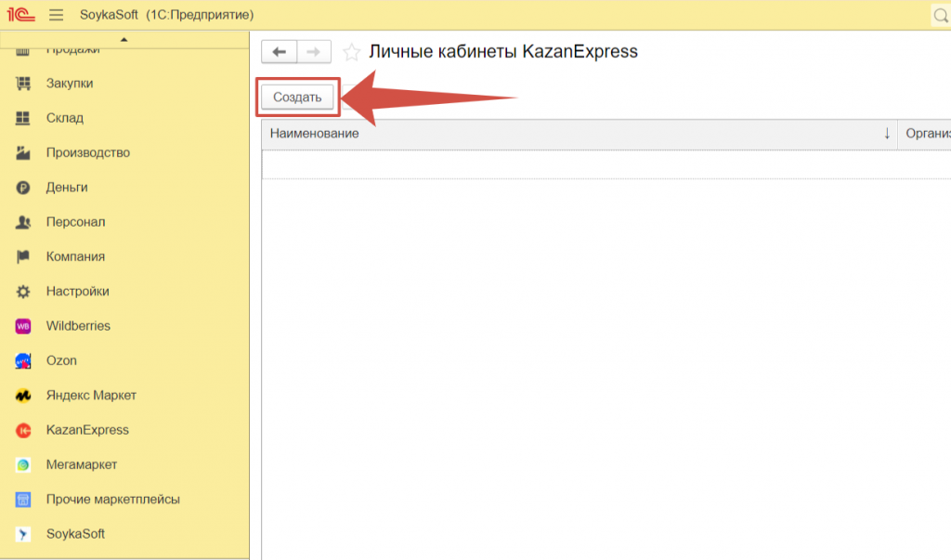Select the empty first table row

576,164
